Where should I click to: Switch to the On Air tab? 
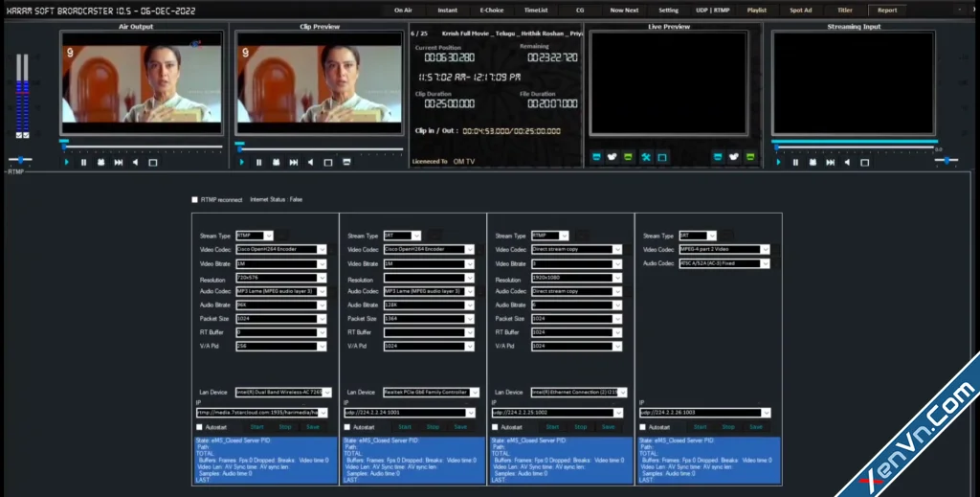(x=403, y=10)
